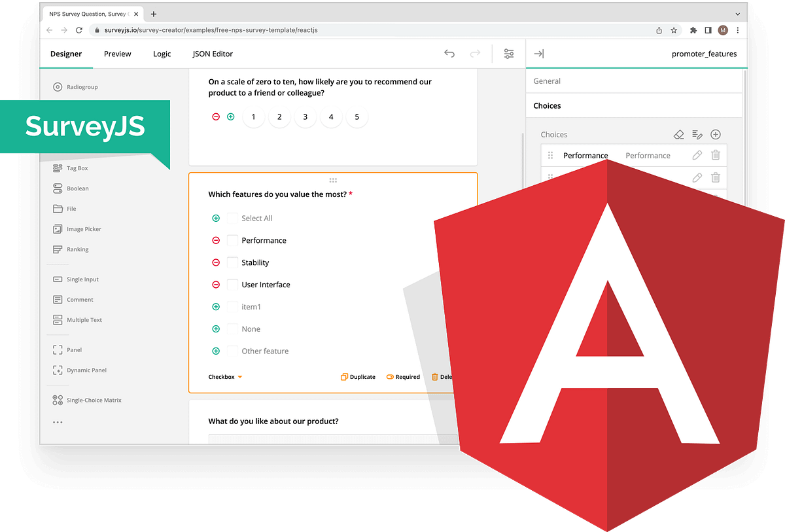The width and height of the screenshot is (785, 532).
Task: Edit the Performance choice with the pencil icon
Action: coord(697,155)
